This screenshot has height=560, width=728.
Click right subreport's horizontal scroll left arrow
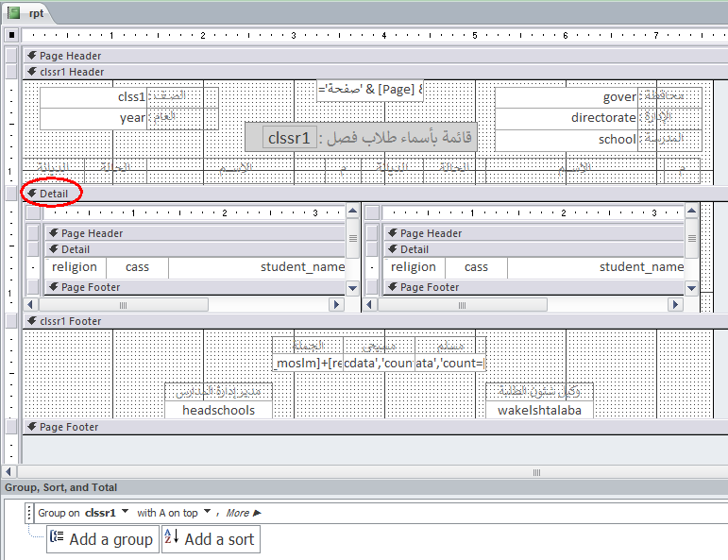coord(369,305)
